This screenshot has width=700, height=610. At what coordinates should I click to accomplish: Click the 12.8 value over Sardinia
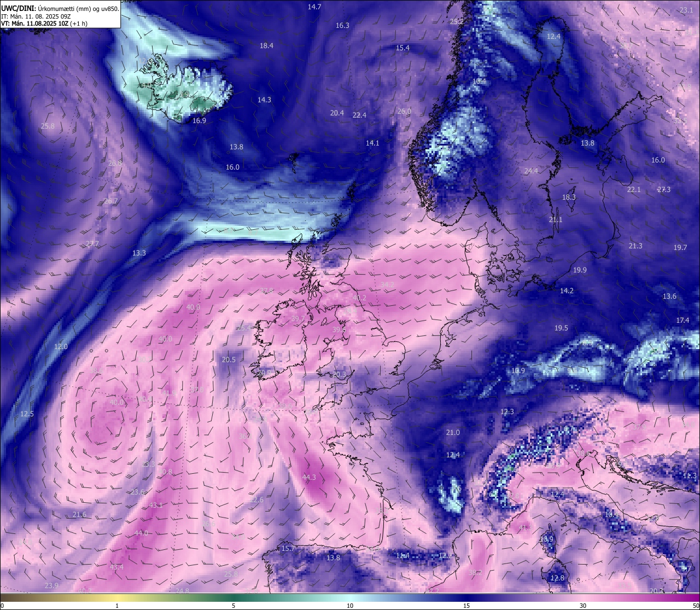(557, 578)
